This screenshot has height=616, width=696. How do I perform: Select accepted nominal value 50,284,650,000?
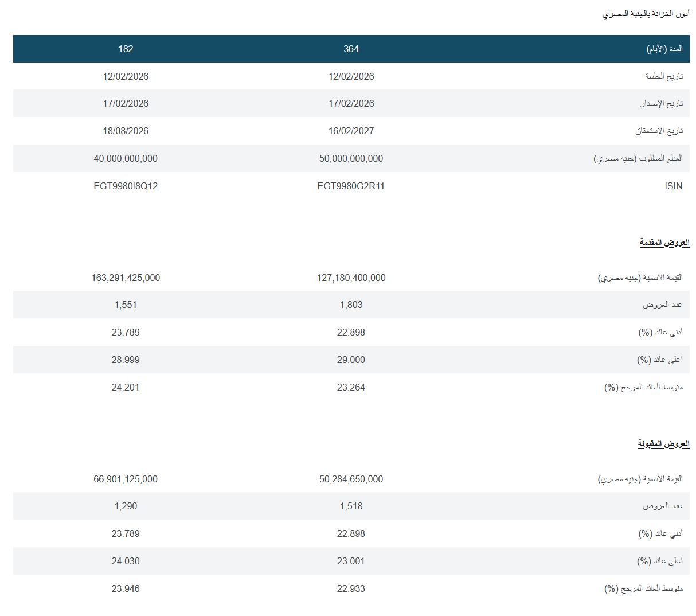351,479
